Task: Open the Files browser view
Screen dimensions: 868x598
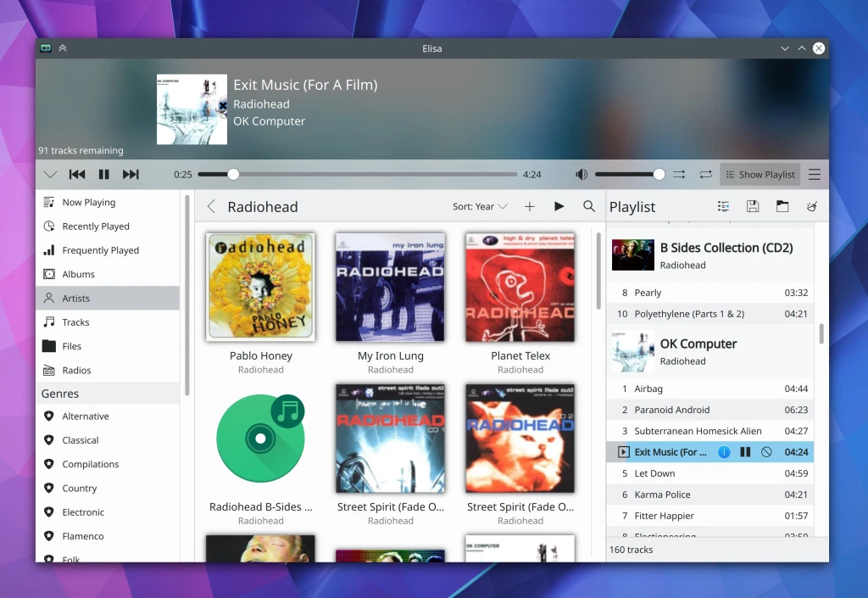Action: [108, 346]
